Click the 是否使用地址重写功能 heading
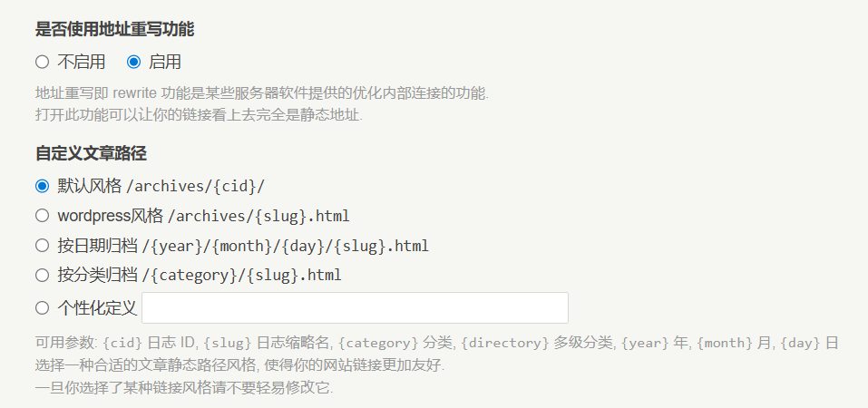This screenshot has width=868, height=408. pos(114,29)
